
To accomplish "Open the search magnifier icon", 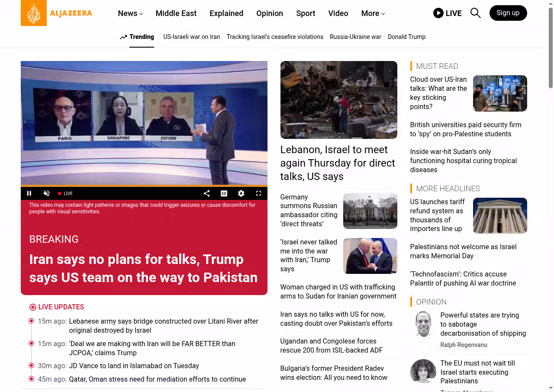I will click(475, 13).
